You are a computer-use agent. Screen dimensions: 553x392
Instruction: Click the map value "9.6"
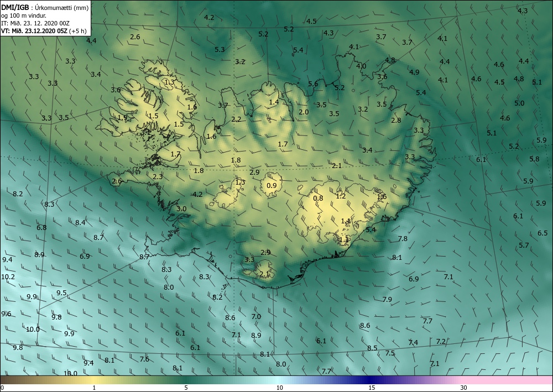point(6,314)
